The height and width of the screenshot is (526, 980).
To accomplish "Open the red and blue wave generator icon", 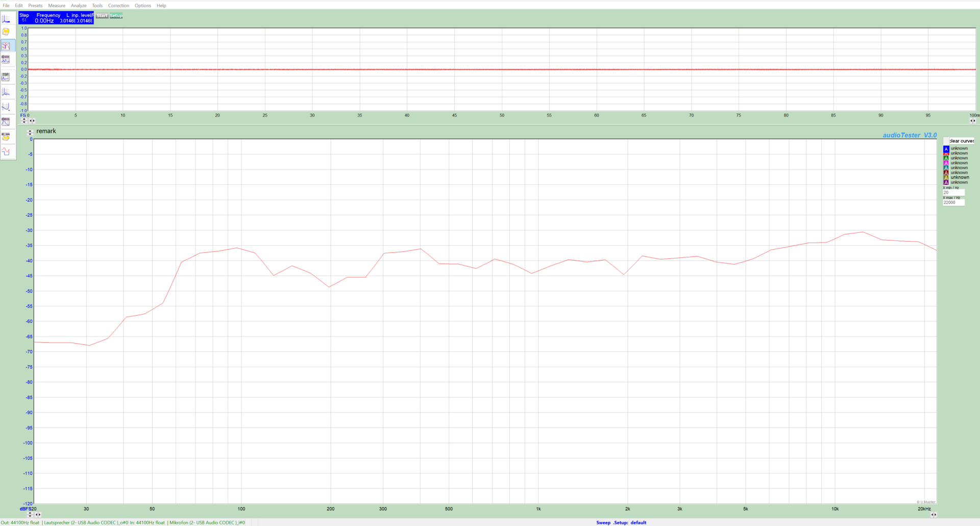I will (x=6, y=152).
